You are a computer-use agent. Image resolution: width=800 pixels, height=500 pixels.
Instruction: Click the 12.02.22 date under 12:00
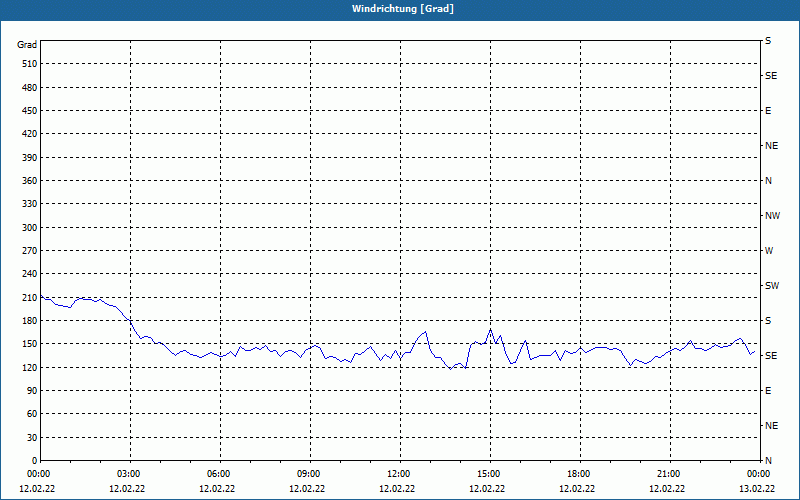(397, 489)
